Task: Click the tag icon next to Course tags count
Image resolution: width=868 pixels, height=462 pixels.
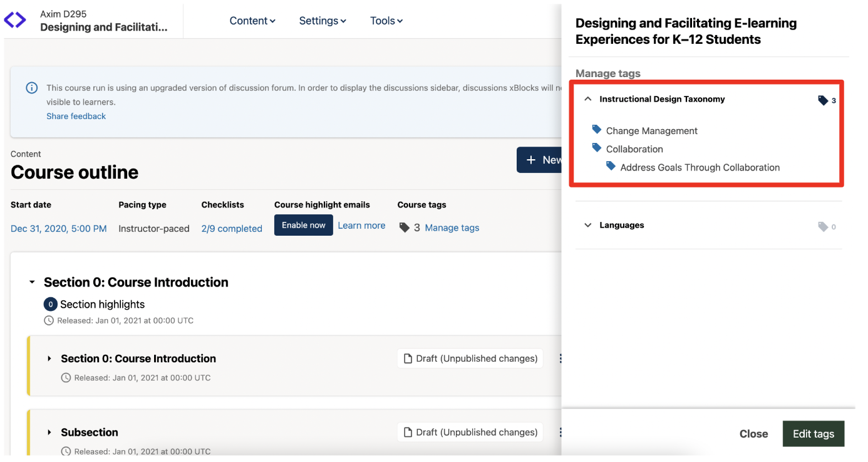Action: tap(405, 228)
